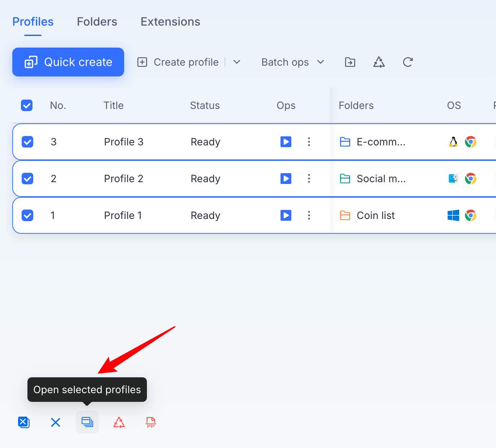Click the Title column header
Screen dimensions: 496x448
pos(114,105)
